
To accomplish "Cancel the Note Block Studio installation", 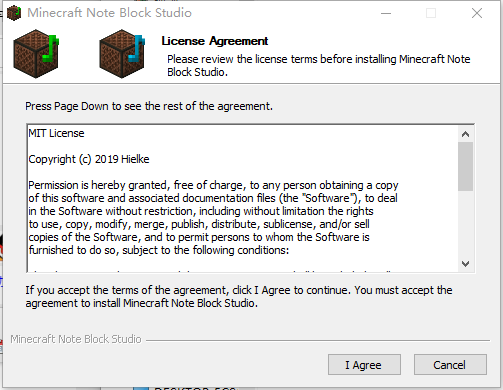I will click(x=450, y=365).
